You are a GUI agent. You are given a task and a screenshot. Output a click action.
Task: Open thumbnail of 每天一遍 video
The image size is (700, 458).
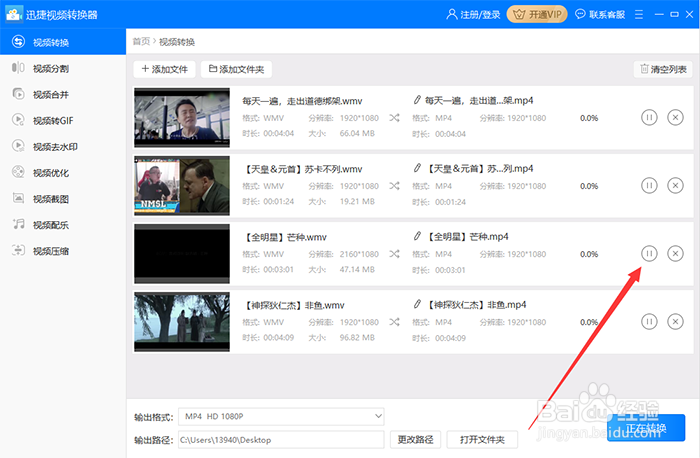pos(182,117)
